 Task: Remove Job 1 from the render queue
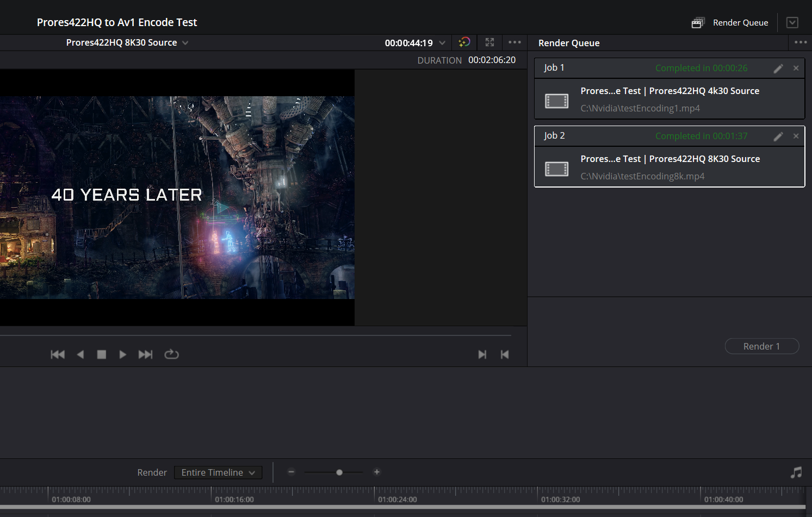pos(796,68)
